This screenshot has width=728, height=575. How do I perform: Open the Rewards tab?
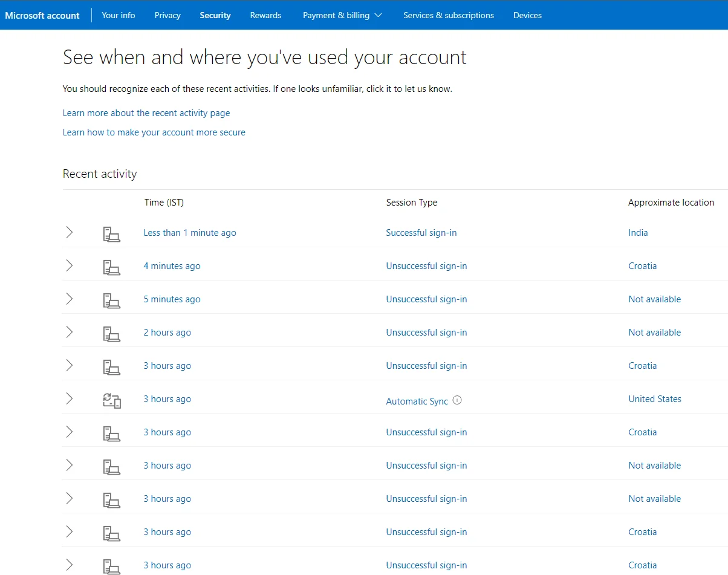point(265,15)
